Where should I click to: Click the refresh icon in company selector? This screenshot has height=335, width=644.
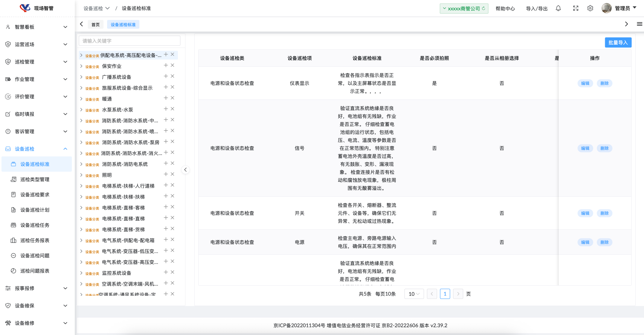coord(484,8)
